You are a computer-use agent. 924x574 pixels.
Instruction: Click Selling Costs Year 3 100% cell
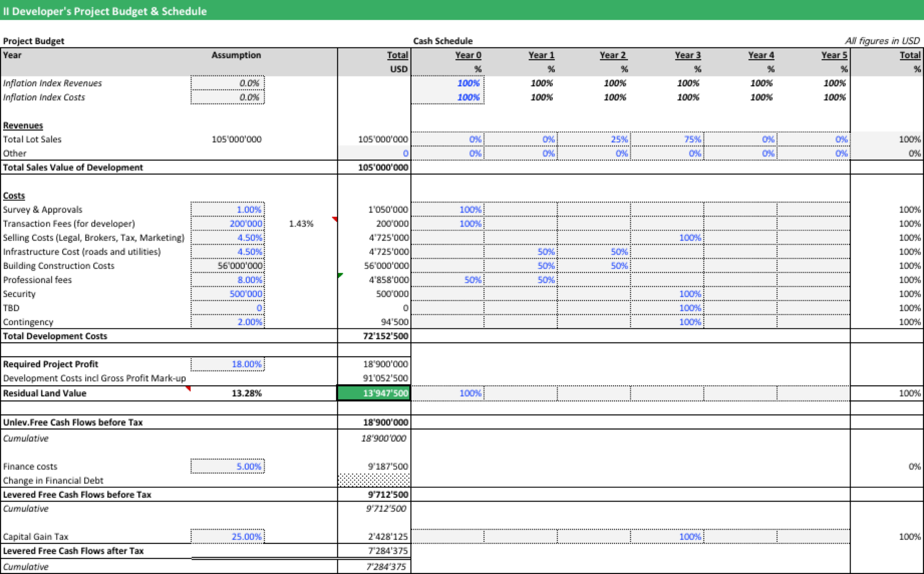point(667,238)
